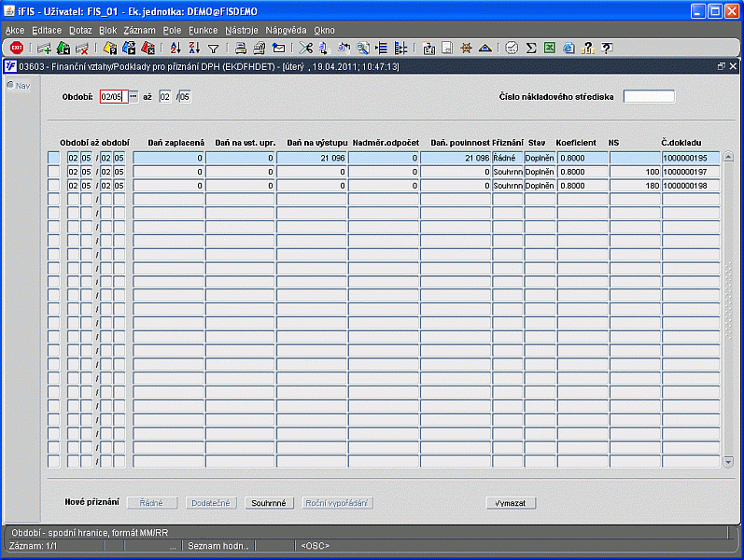
Task: Click the NS cell with value 180
Action: (x=635, y=185)
